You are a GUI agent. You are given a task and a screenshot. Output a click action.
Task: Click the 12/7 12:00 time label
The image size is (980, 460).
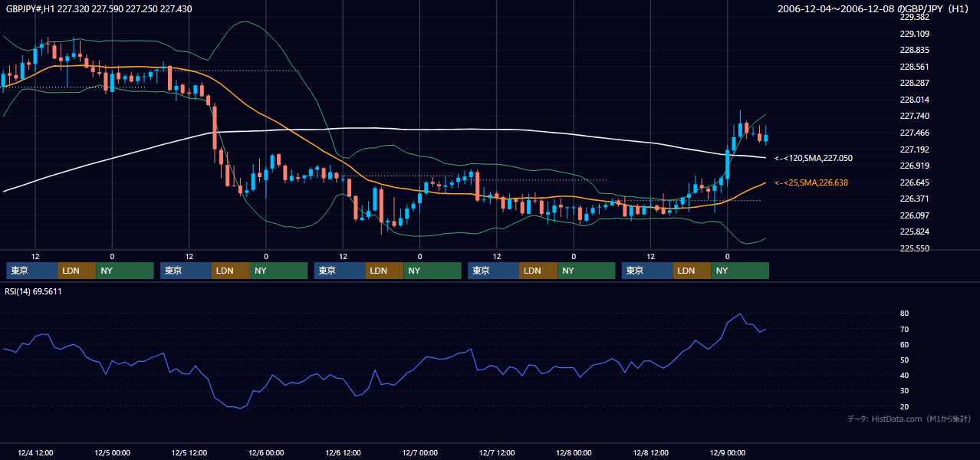497,453
